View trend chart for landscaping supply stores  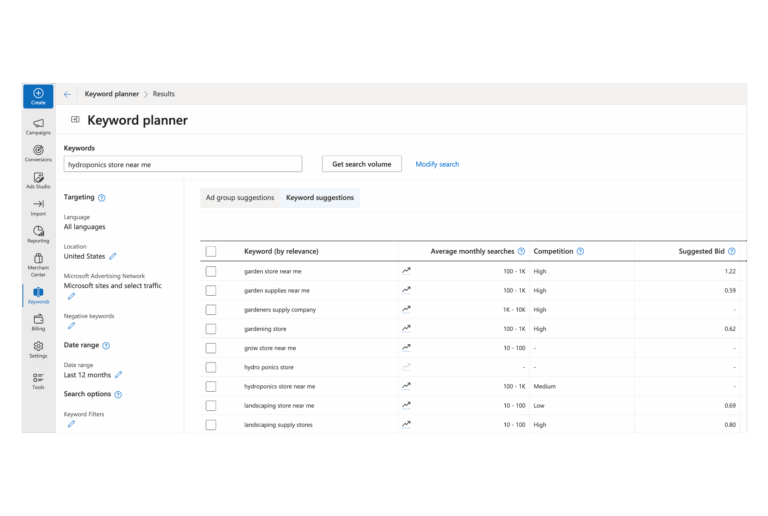pos(406,424)
